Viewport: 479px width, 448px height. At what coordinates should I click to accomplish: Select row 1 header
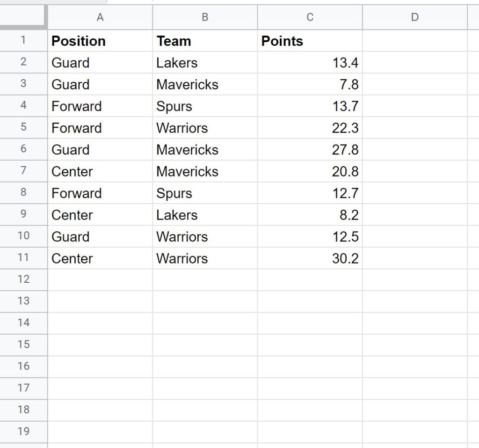pos(23,41)
